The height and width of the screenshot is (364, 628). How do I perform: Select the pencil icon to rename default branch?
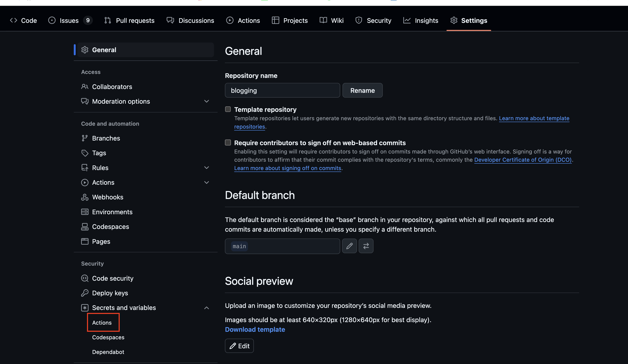pos(349,246)
